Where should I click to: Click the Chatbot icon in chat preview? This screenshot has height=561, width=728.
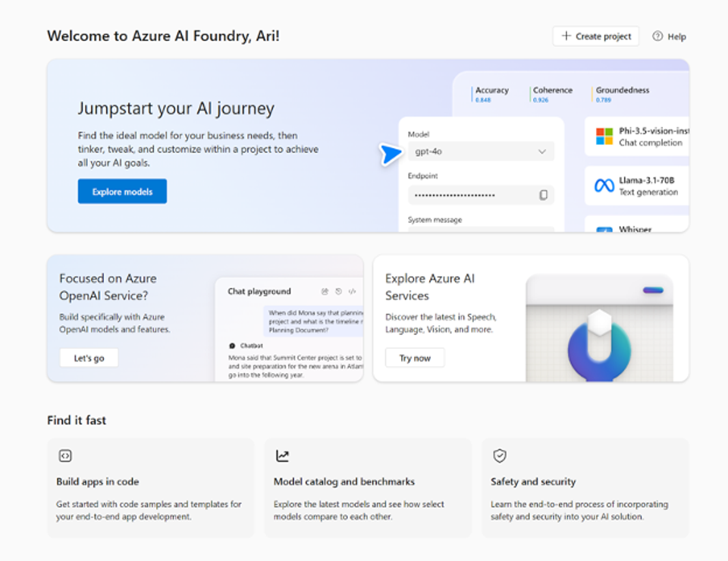coord(232,346)
